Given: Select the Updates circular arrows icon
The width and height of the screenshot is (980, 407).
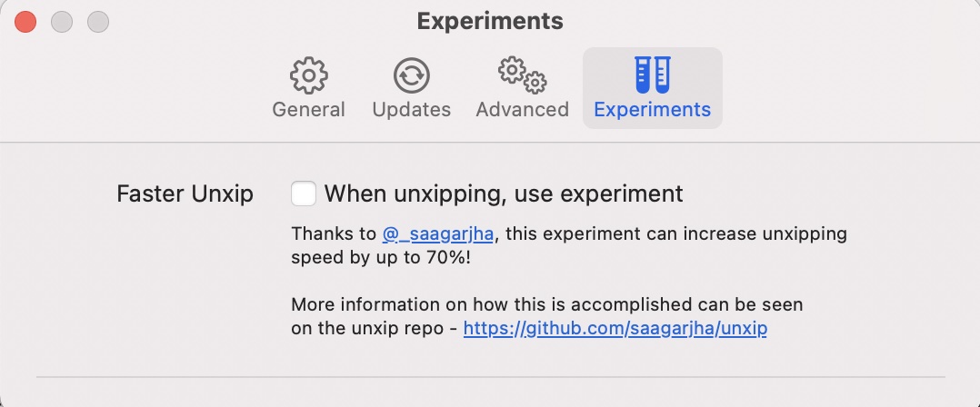Looking at the screenshot, I should (411, 75).
